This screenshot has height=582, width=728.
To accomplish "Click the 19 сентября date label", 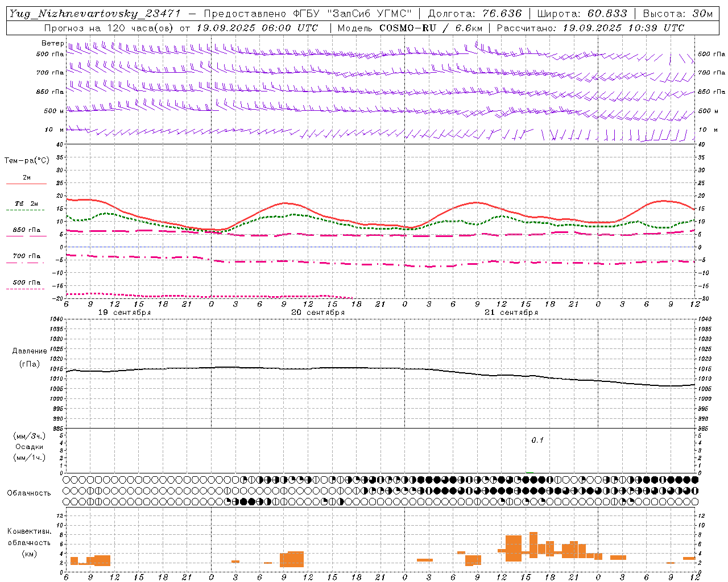I will (125, 313).
